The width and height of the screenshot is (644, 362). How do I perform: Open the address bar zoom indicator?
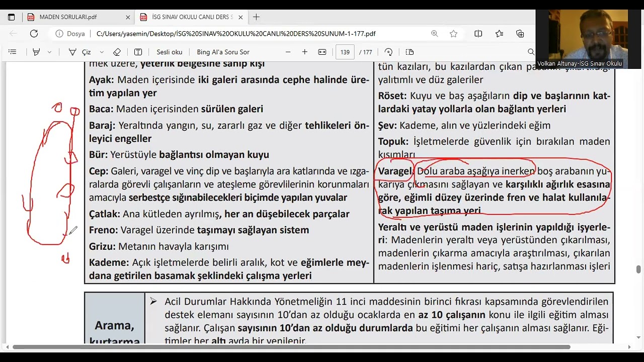(434, 34)
